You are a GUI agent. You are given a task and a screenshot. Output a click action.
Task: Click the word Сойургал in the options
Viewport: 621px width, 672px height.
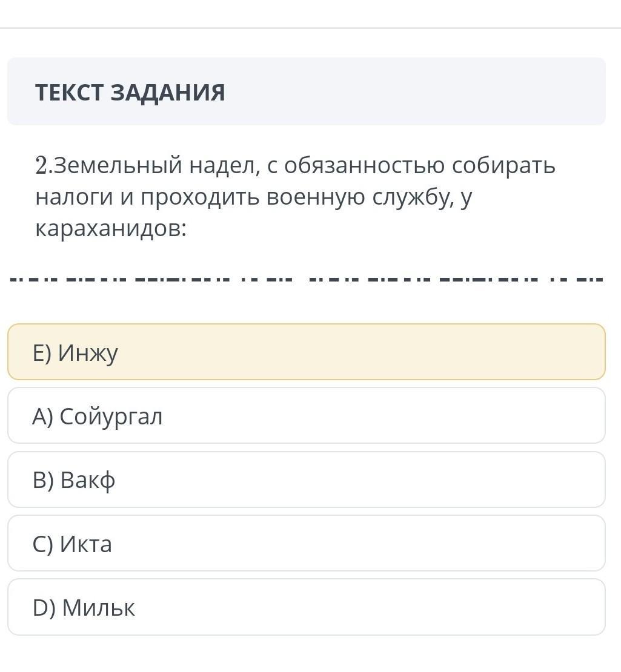(111, 417)
